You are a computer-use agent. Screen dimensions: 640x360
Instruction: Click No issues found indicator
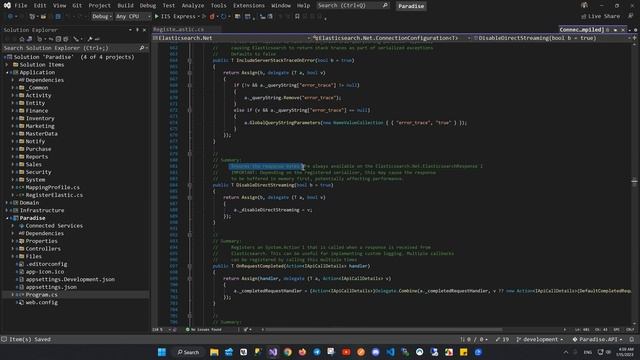tap(203, 329)
